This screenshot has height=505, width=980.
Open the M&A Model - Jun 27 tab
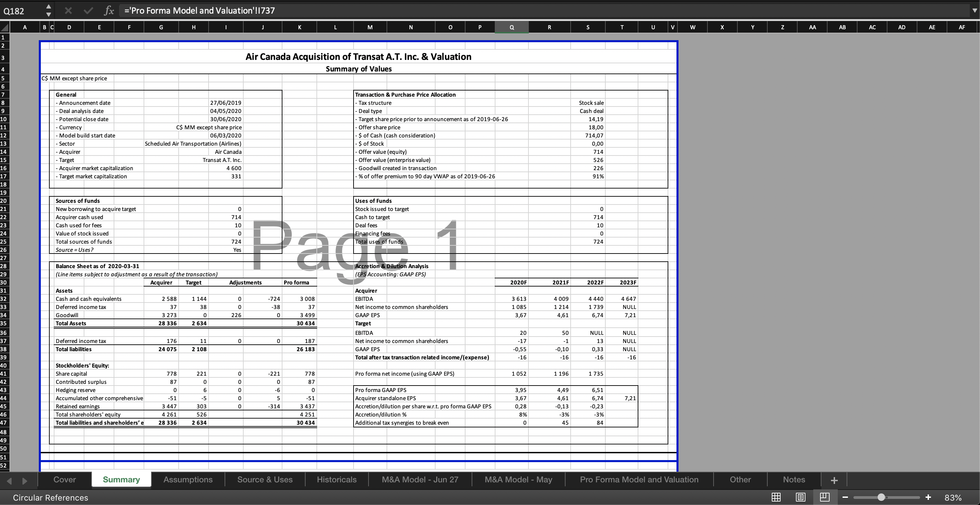[x=420, y=479]
